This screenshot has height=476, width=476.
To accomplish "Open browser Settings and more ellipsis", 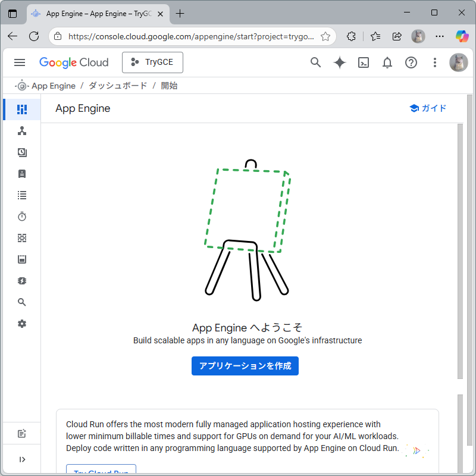I will (440, 36).
